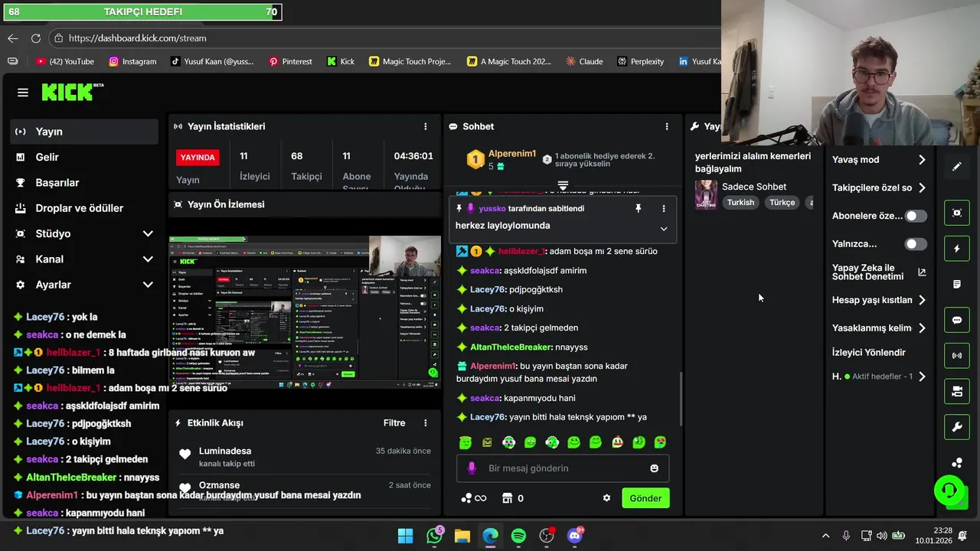
Task: Open Yasaklanmış kelimeler arrow
Action: tap(922, 328)
